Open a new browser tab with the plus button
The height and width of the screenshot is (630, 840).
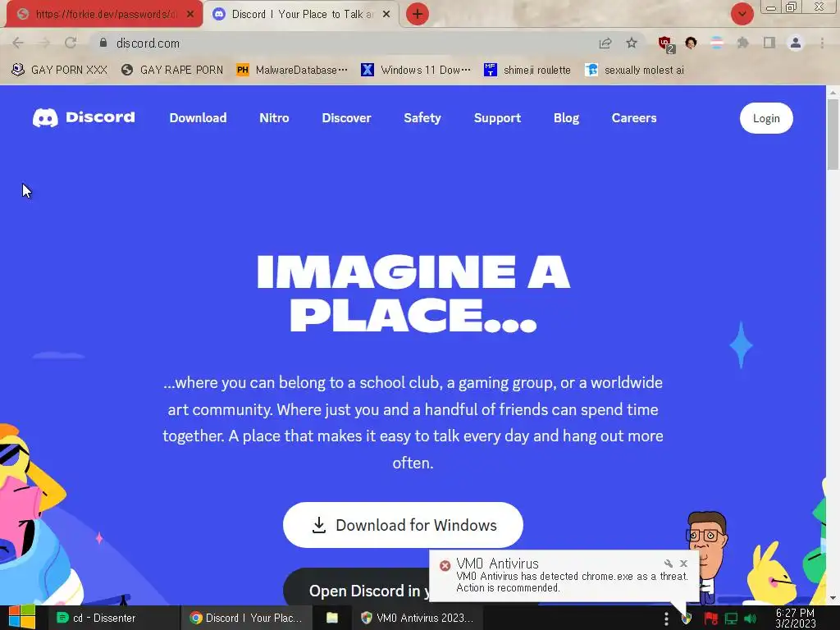[418, 14]
